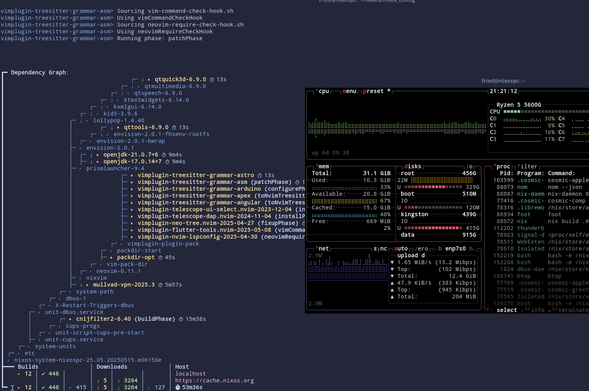Screen dimensions: 589x391
Task: Select process 86934 foot in btop
Action: coord(541,214)
